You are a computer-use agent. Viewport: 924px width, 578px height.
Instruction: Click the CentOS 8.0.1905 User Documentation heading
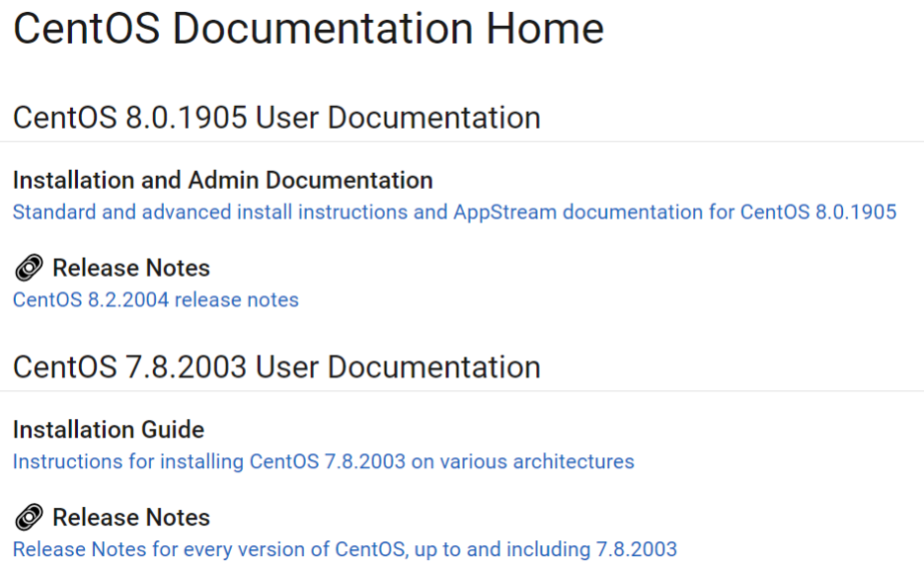[277, 118]
